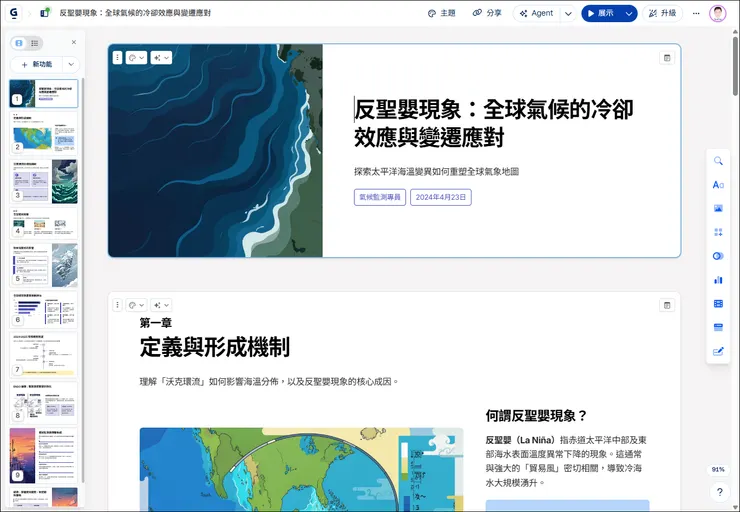Open second card's layout icon
The image size is (740, 512).
click(667, 305)
